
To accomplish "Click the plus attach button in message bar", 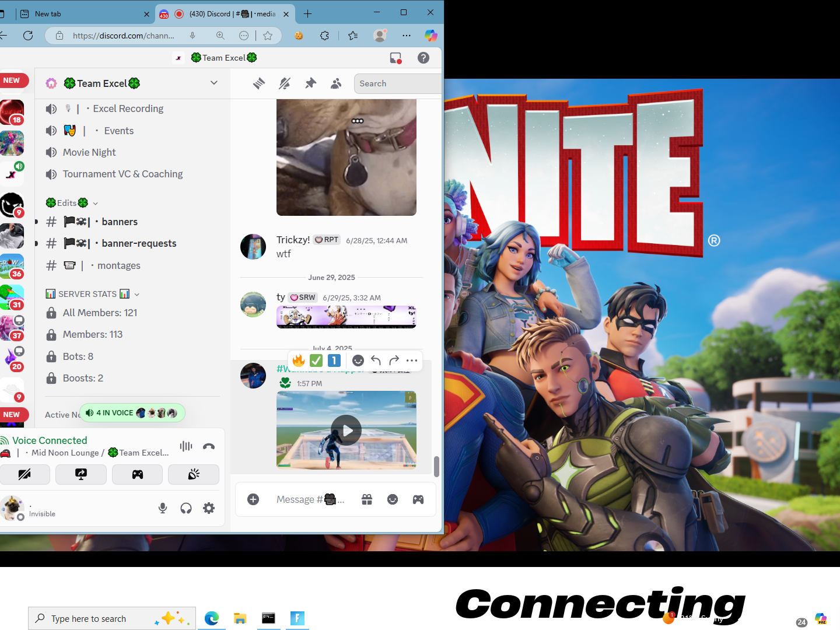I will [253, 499].
